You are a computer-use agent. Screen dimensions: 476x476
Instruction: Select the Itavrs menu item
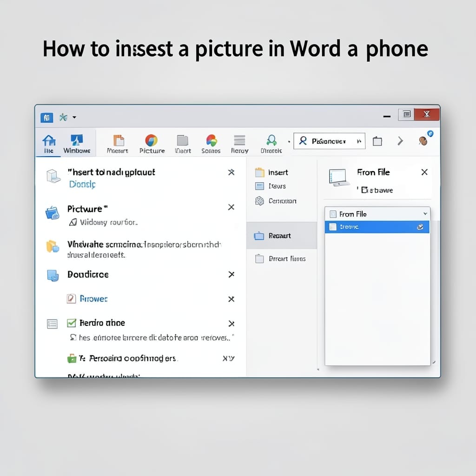pyautogui.click(x=271, y=186)
